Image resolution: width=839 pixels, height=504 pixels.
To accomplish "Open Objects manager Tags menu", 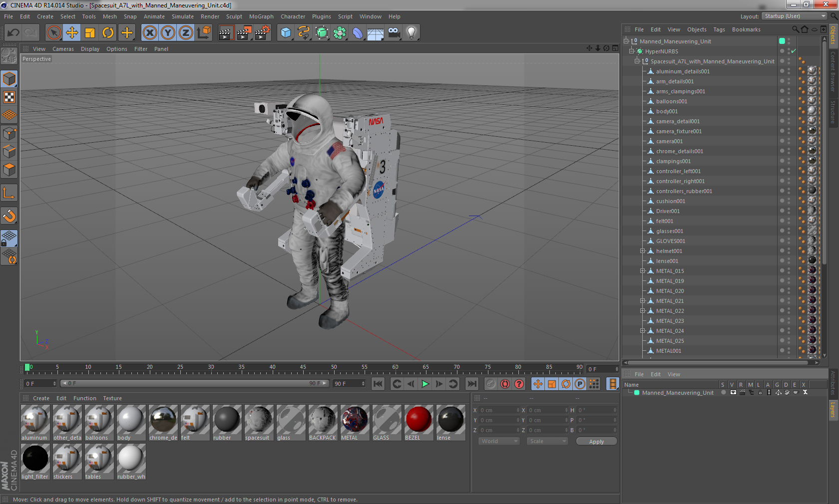I will 719,29.
